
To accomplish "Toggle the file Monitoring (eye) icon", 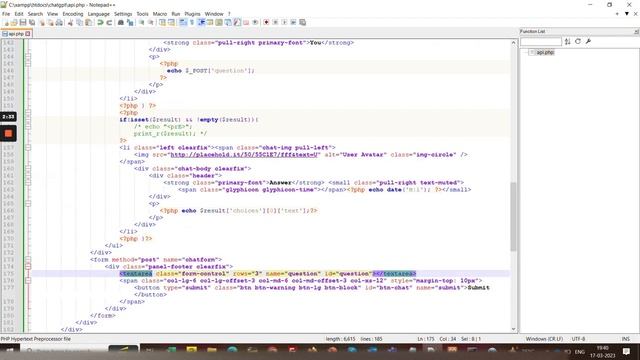I will pyautogui.click(x=255, y=22).
